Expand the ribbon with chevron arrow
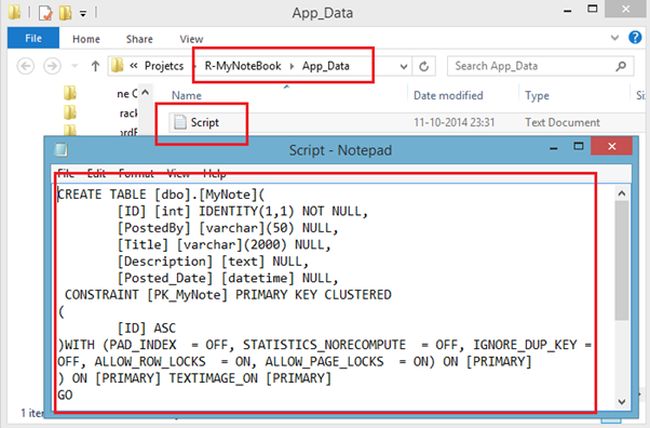Screen dimensions: 650x428 click(615, 38)
